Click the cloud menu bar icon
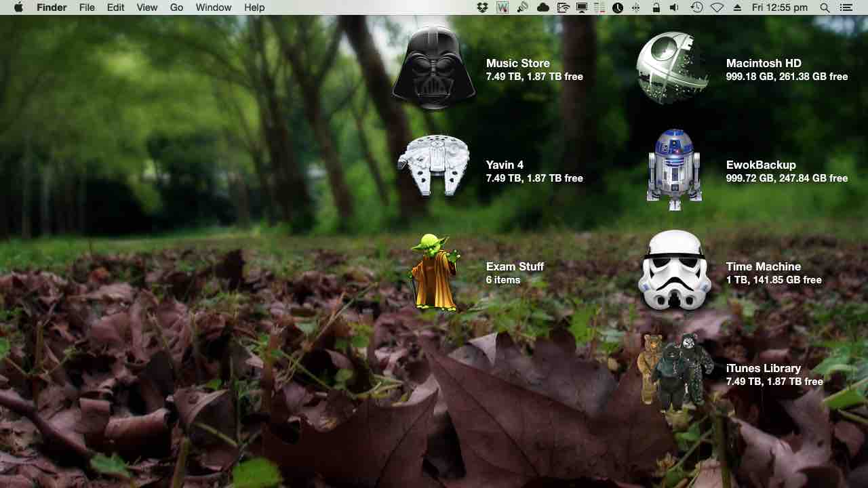Screen dimensions: 868x488 [x=542, y=7]
